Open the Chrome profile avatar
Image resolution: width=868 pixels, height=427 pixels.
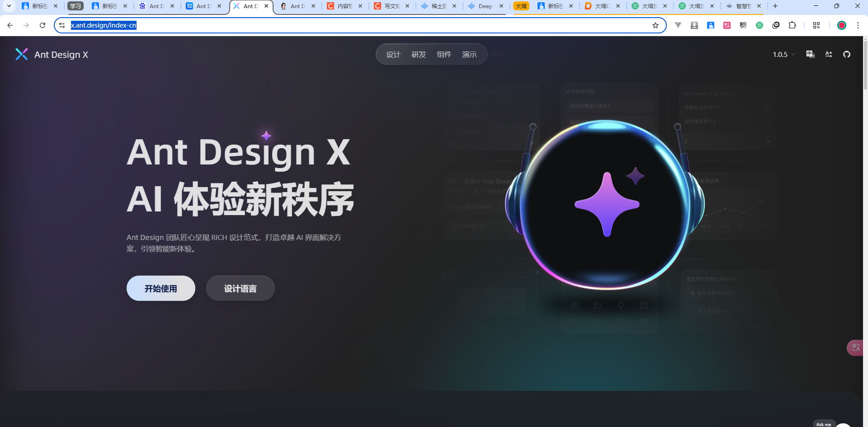coord(842,25)
